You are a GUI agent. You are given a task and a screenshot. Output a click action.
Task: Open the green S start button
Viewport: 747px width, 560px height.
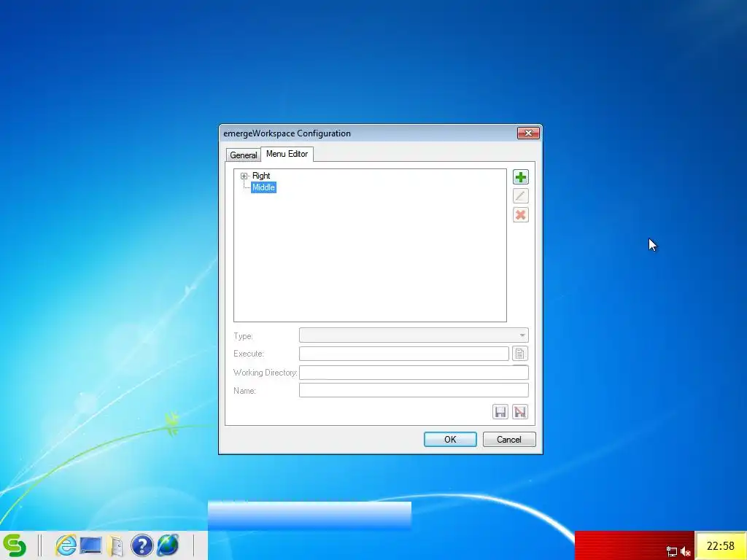tap(15, 545)
